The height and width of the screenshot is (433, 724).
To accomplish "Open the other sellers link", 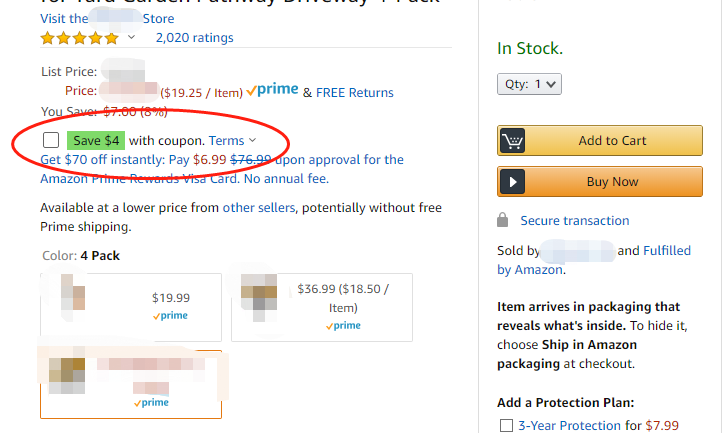I will click(258, 208).
